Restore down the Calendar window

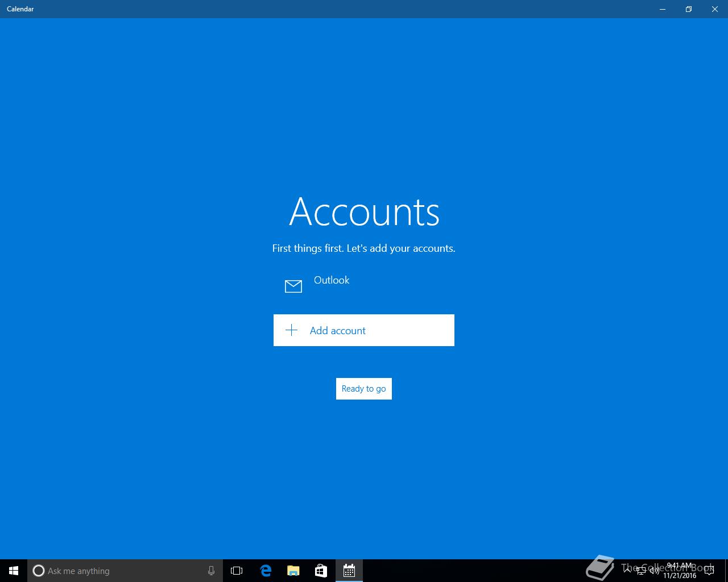(689, 9)
